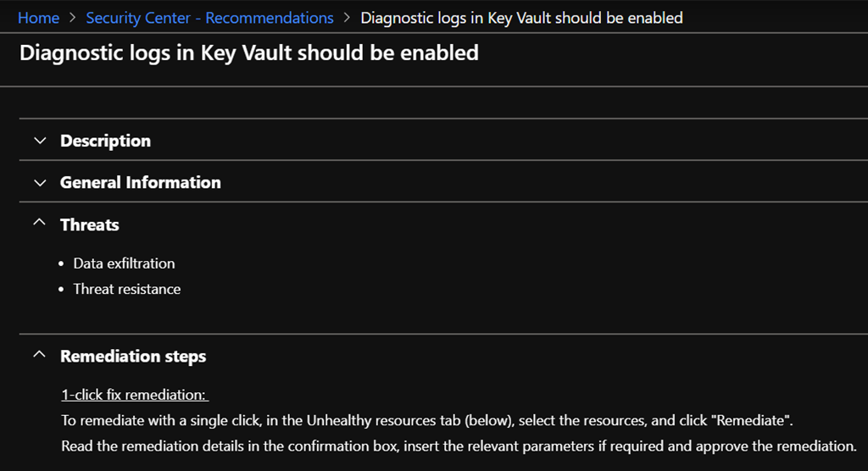
Task: Select the Threat resistance item
Action: (x=126, y=289)
